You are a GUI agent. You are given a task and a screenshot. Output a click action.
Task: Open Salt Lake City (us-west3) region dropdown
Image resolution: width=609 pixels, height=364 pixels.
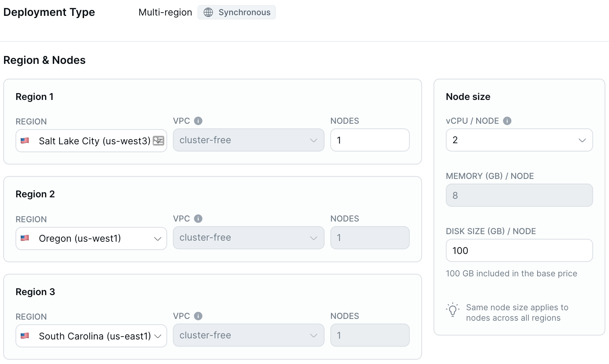(91, 141)
